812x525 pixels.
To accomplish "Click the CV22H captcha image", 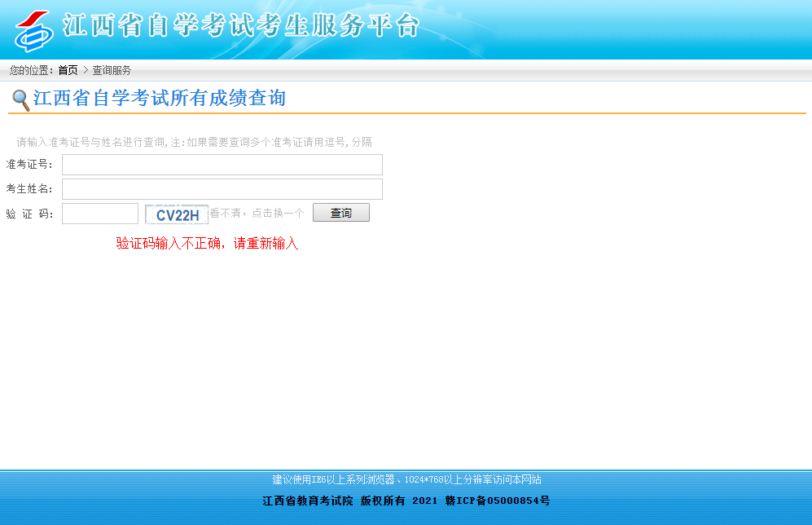I will click(x=177, y=214).
